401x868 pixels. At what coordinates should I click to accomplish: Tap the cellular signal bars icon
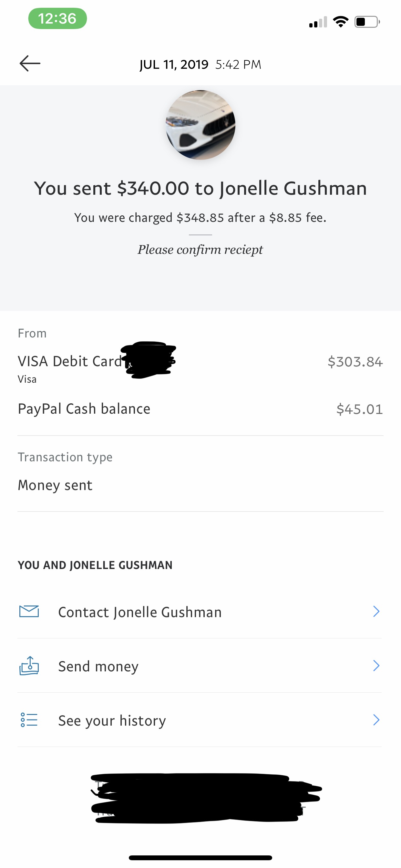pyautogui.click(x=318, y=22)
